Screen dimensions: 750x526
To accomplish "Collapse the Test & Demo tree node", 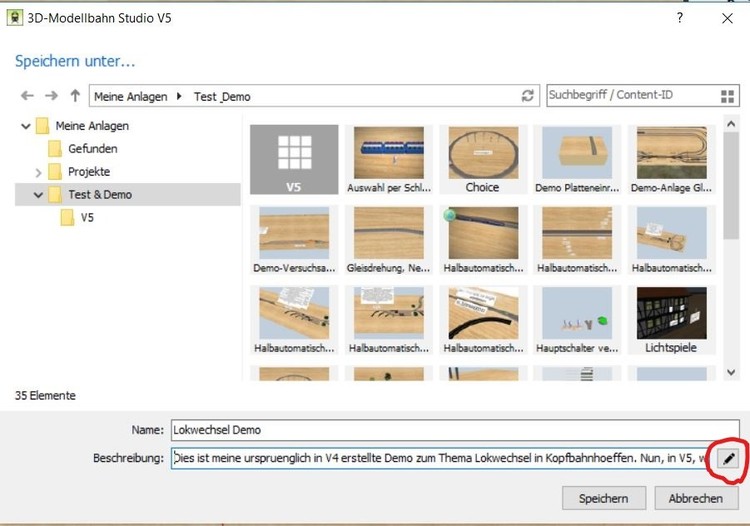I will (38, 195).
